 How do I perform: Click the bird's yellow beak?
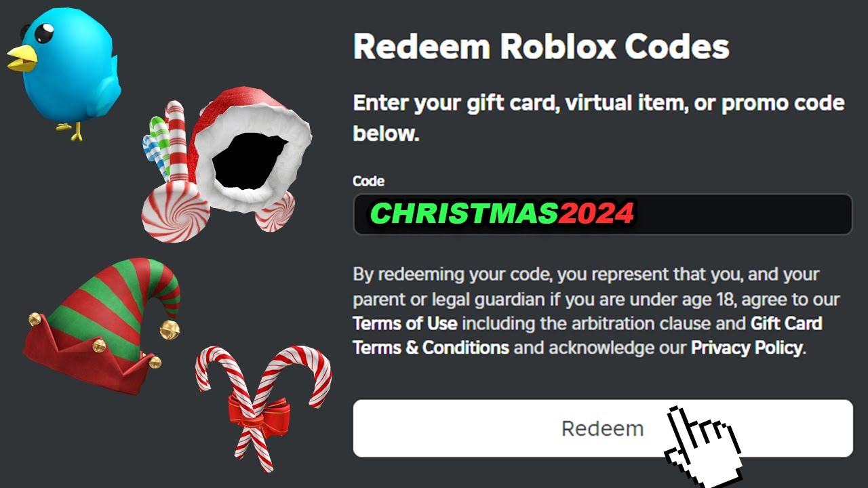[x=22, y=59]
